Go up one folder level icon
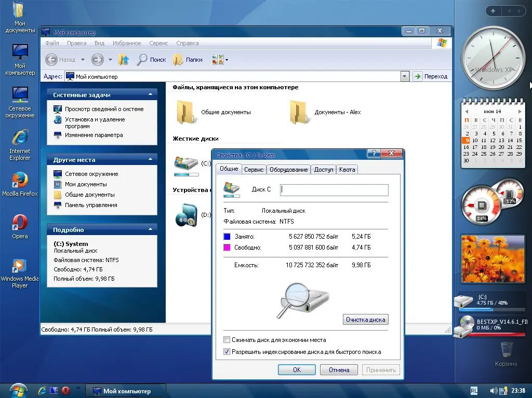Screen dimensions: 532x398 [x=124, y=60]
